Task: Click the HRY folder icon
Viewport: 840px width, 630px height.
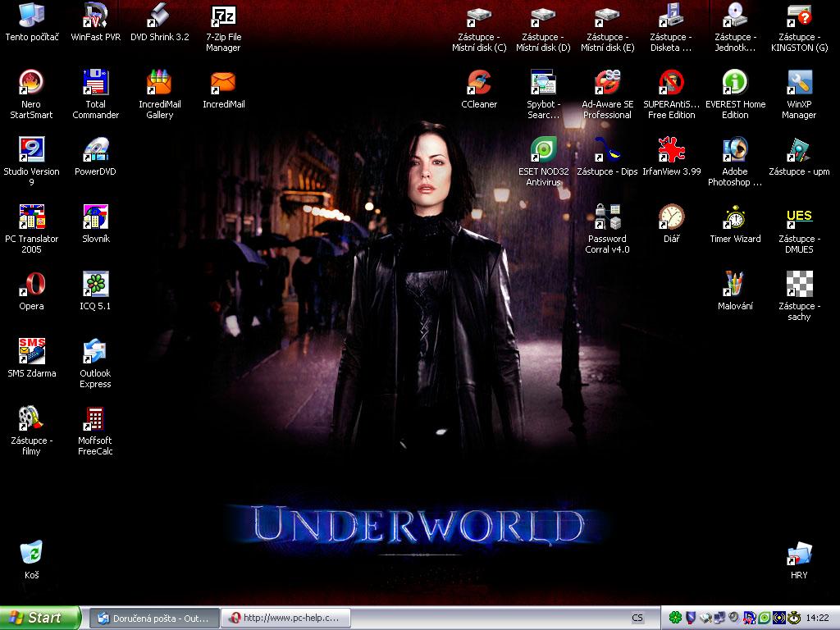Action: click(x=799, y=553)
